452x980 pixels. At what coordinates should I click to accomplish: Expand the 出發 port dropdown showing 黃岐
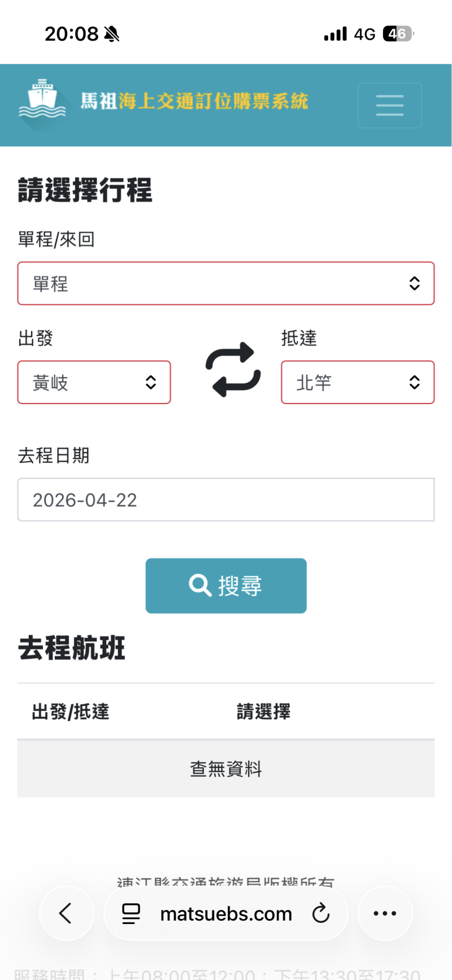(x=94, y=383)
